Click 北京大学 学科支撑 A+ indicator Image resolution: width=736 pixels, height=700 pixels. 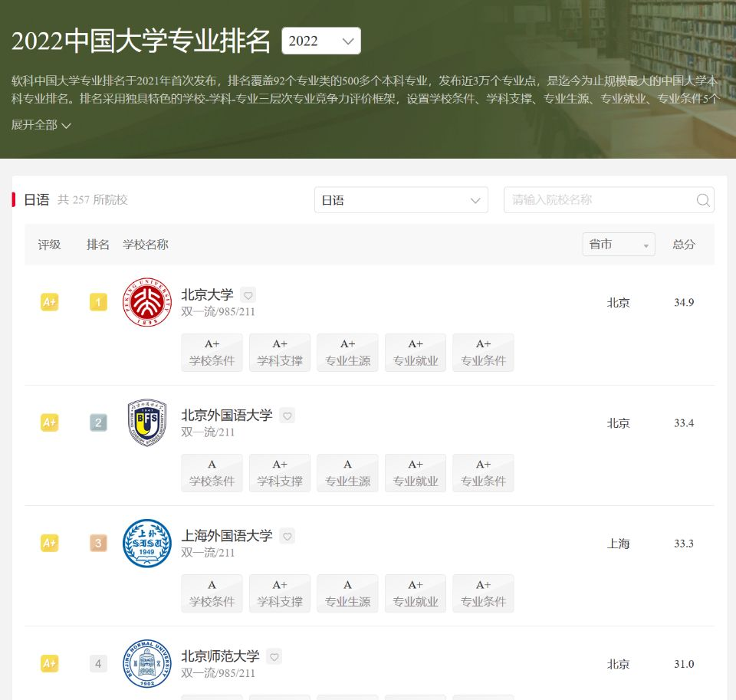tap(280, 353)
